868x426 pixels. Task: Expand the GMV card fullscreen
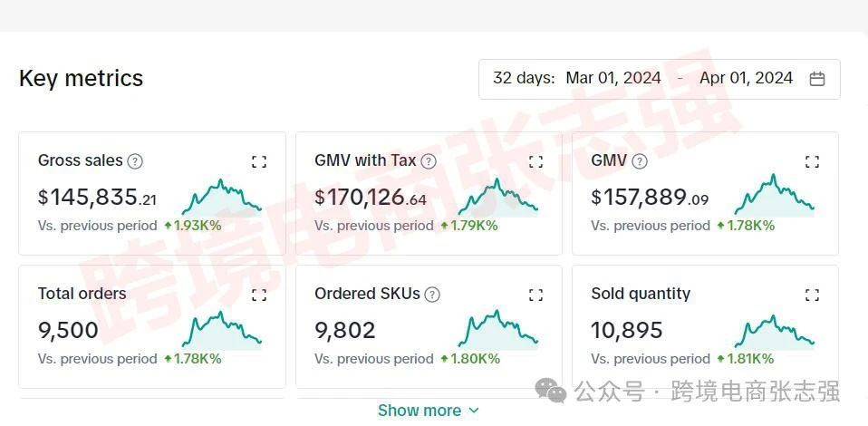812,162
